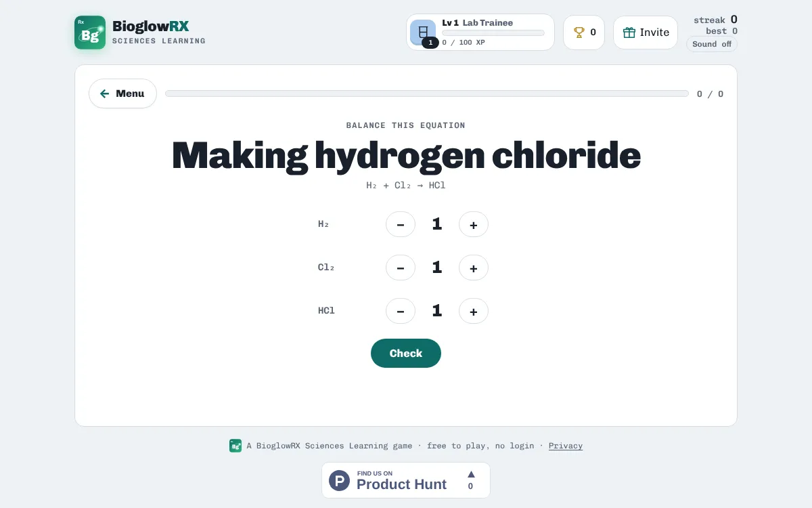
Task: Click the "BALANCE THIS EQUATION" label
Action: pos(406,125)
